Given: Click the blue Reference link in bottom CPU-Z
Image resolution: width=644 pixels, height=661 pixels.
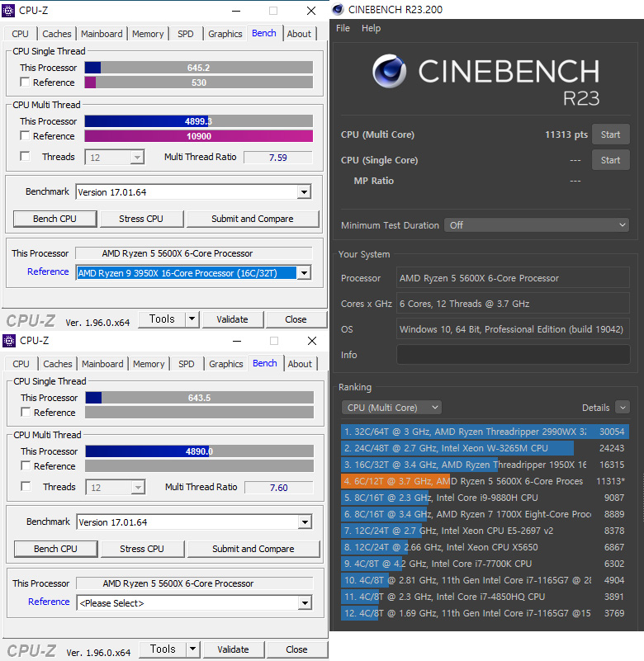Looking at the screenshot, I should [x=49, y=602].
